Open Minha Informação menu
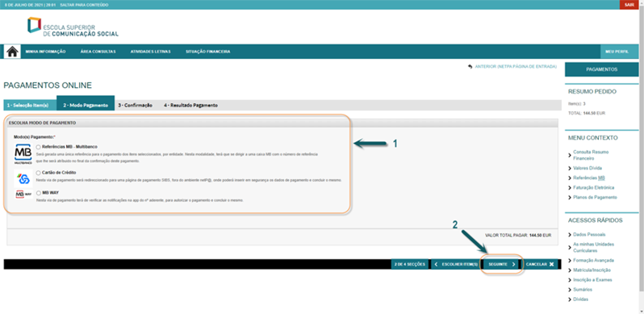The image size is (644, 314). coord(45,52)
